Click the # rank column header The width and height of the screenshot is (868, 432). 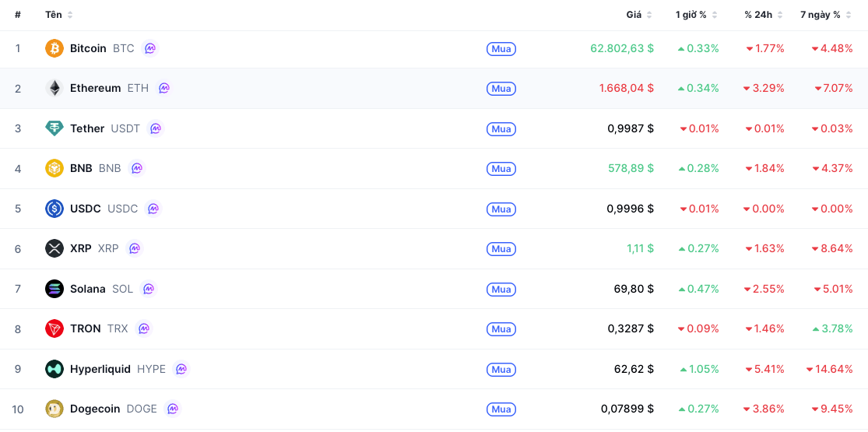click(x=18, y=15)
